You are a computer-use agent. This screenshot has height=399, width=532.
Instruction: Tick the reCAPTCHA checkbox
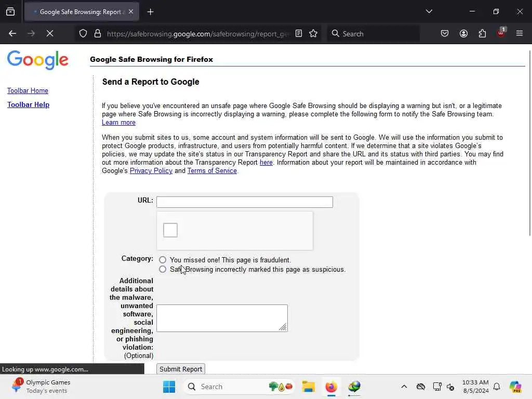170,230
